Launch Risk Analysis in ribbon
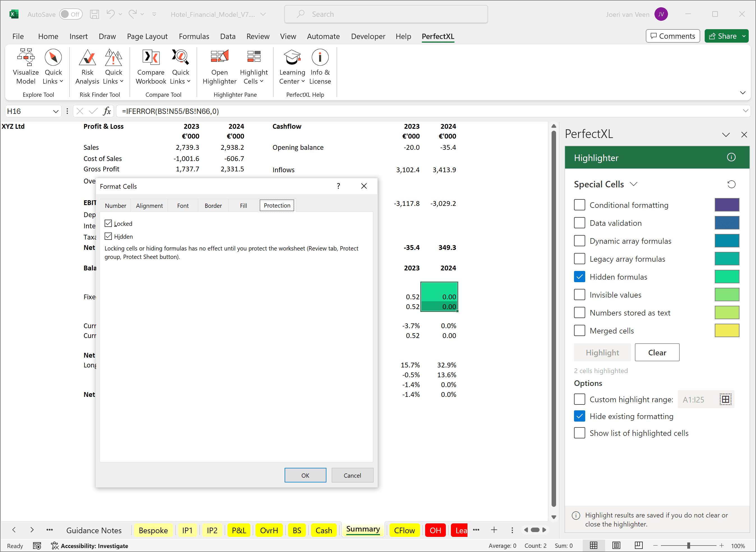The width and height of the screenshot is (756, 552). 87,66
